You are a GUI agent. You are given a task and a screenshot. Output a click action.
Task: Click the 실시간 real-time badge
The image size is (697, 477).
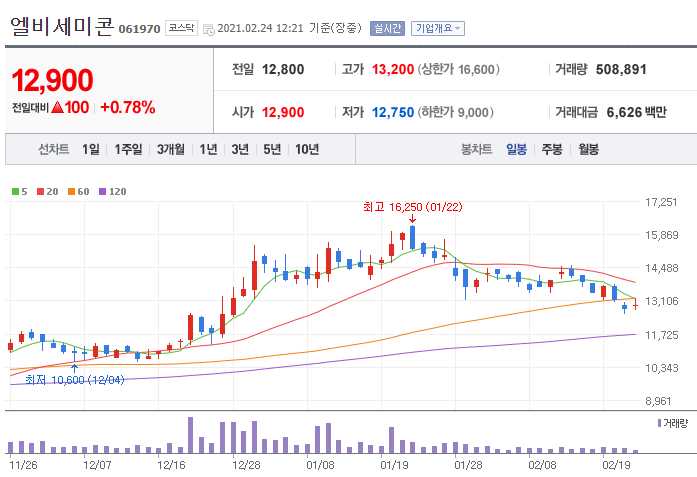pyautogui.click(x=387, y=28)
